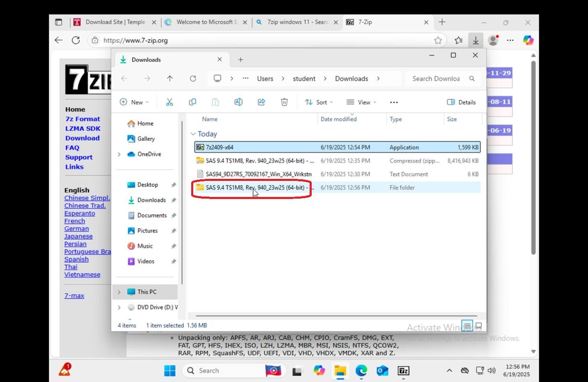Image resolution: width=588 pixels, height=382 pixels.
Task: Select the SAS 9.4 TS1M8 file folder
Action: [x=337, y=188]
